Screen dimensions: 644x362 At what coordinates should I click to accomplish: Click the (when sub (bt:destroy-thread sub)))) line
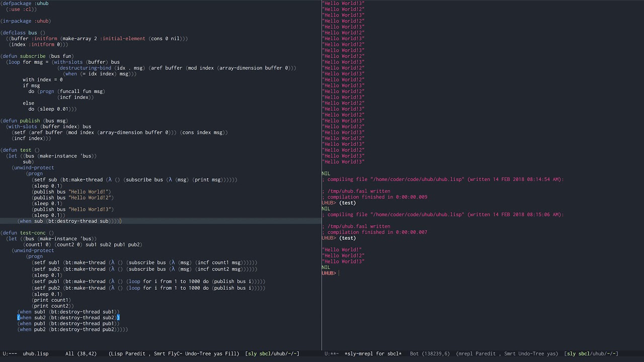pos(69,221)
